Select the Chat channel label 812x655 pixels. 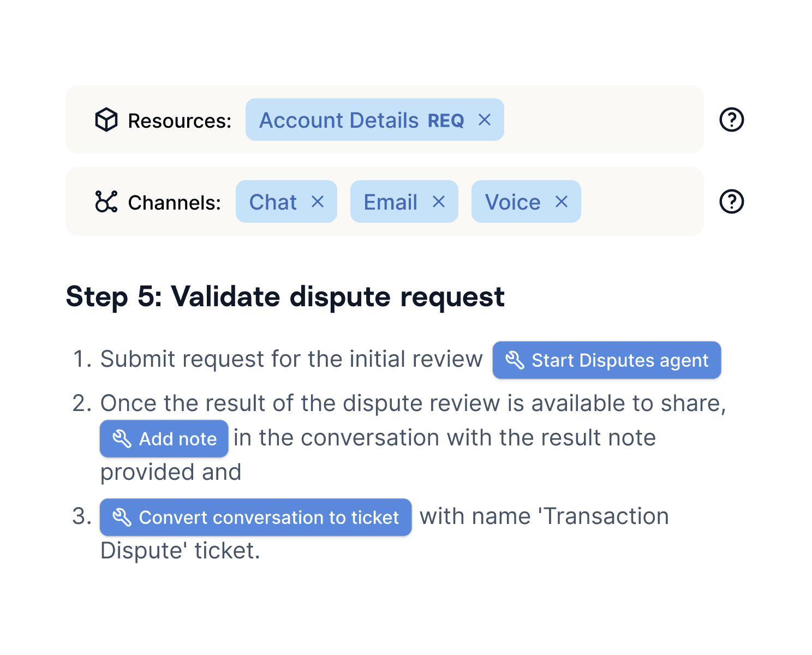pos(273,202)
